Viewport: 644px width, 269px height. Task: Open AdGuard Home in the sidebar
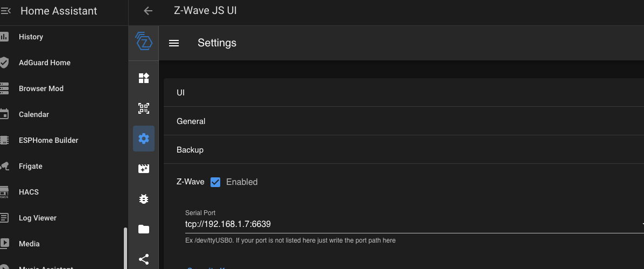click(x=45, y=63)
